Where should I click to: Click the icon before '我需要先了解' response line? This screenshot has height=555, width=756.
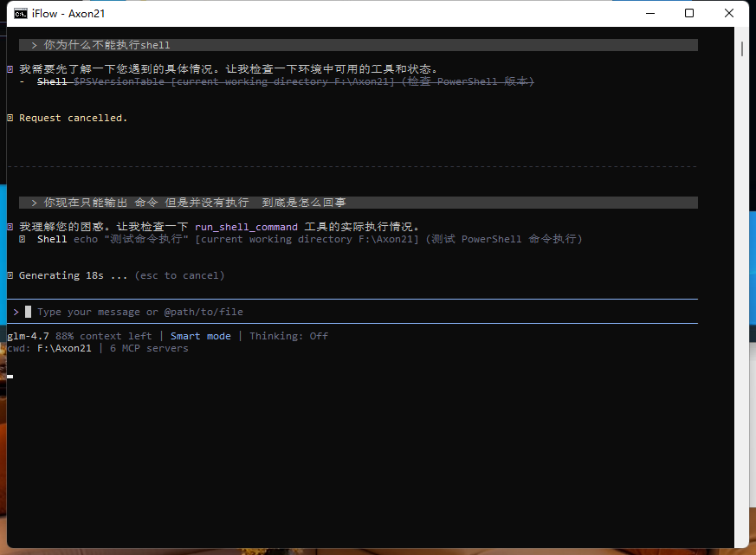coord(10,69)
